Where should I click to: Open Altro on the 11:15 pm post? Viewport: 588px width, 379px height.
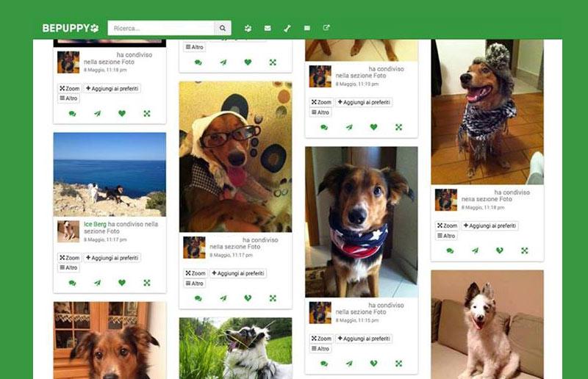[x=320, y=349]
